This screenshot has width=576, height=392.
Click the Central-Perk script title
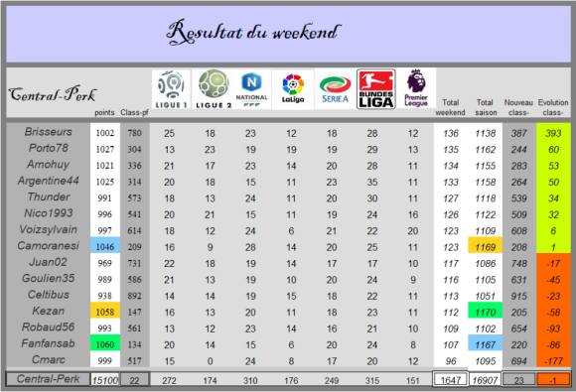(x=53, y=94)
